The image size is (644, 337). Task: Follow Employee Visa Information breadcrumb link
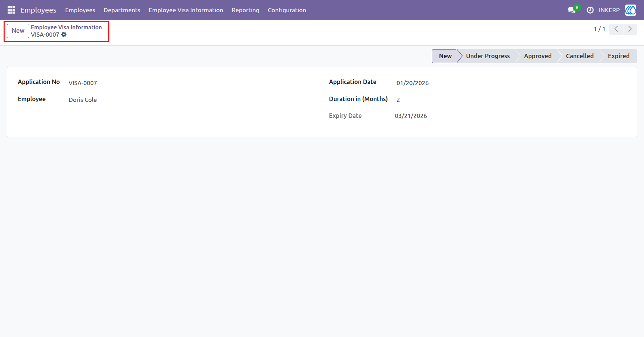(66, 27)
